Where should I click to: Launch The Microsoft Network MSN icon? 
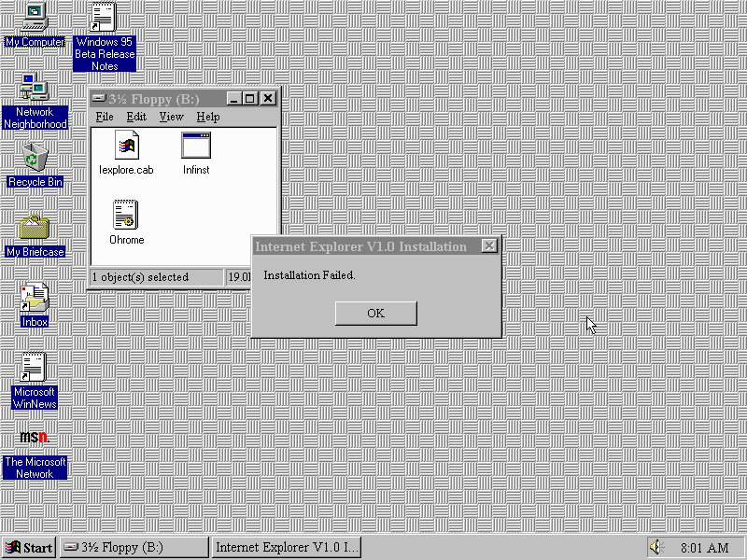[x=35, y=438]
